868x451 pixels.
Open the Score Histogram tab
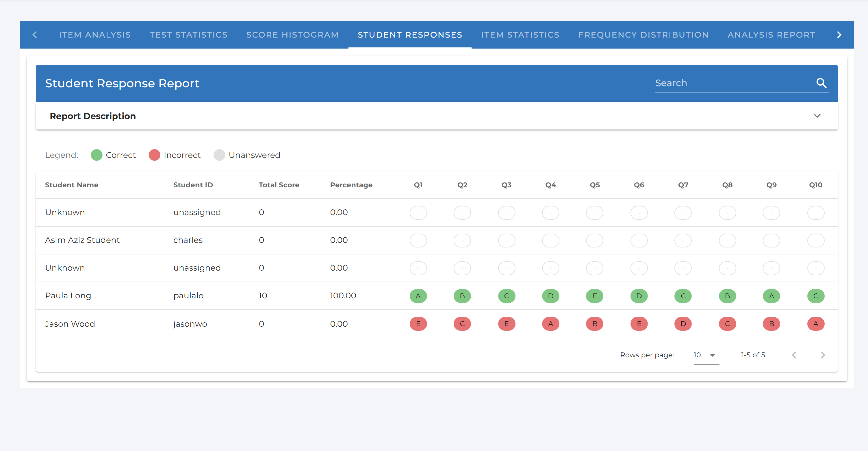point(292,35)
